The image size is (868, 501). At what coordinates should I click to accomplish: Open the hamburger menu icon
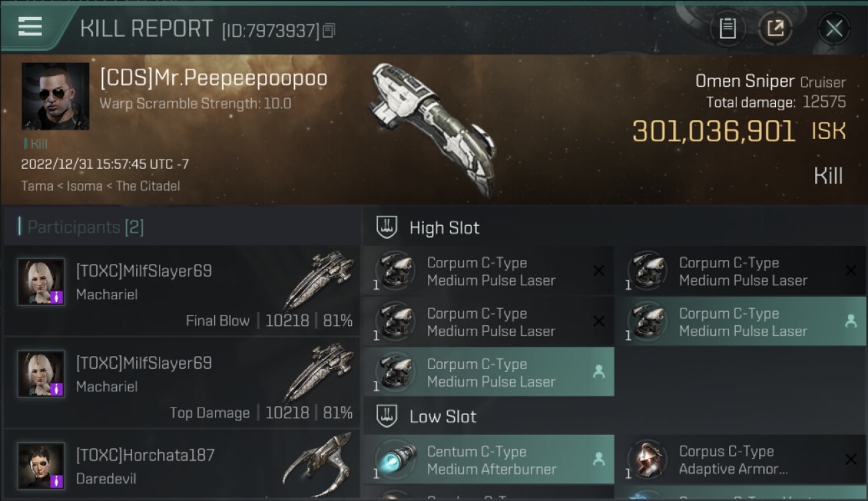(30, 27)
